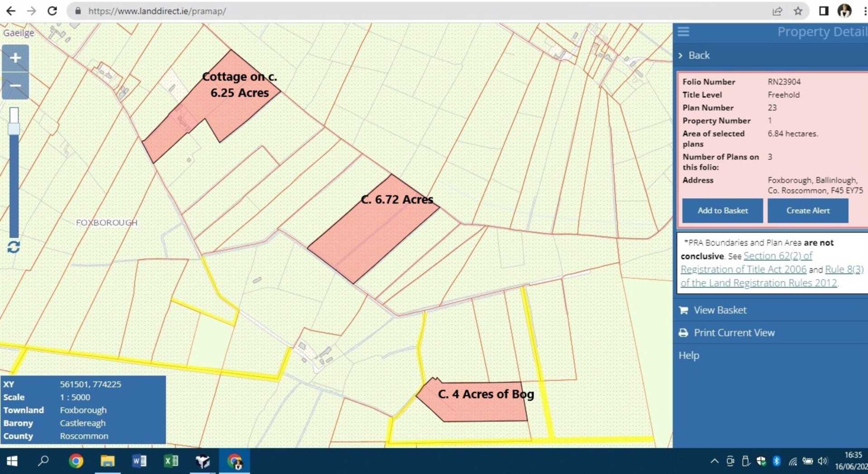Open the Help item in the sidebar
Viewport: 868px width, 474px height.
689,355
